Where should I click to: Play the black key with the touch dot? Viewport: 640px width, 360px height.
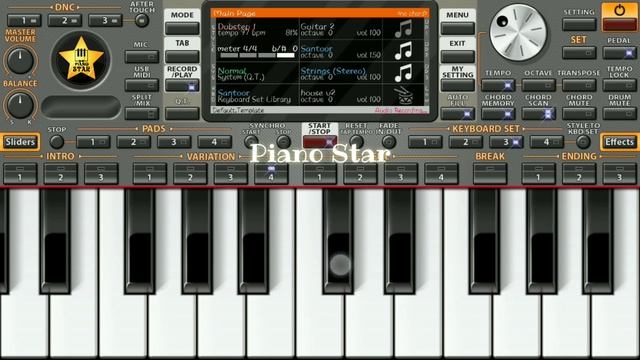pyautogui.click(x=338, y=241)
